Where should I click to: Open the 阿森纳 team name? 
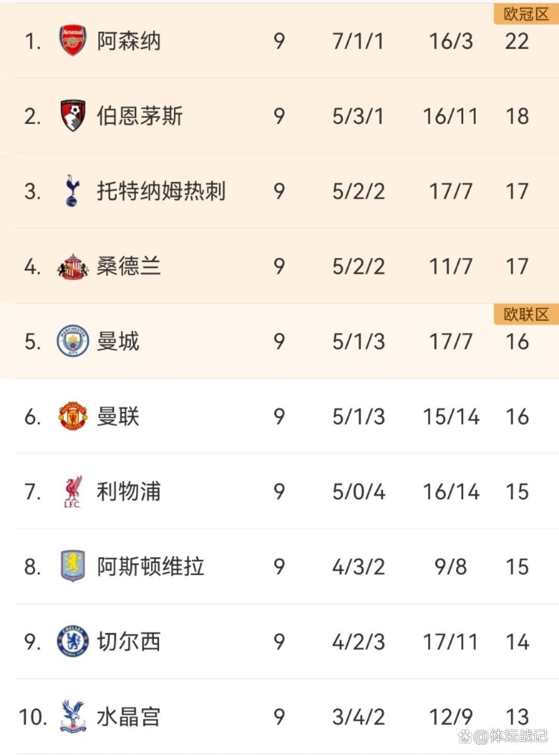coord(129,41)
